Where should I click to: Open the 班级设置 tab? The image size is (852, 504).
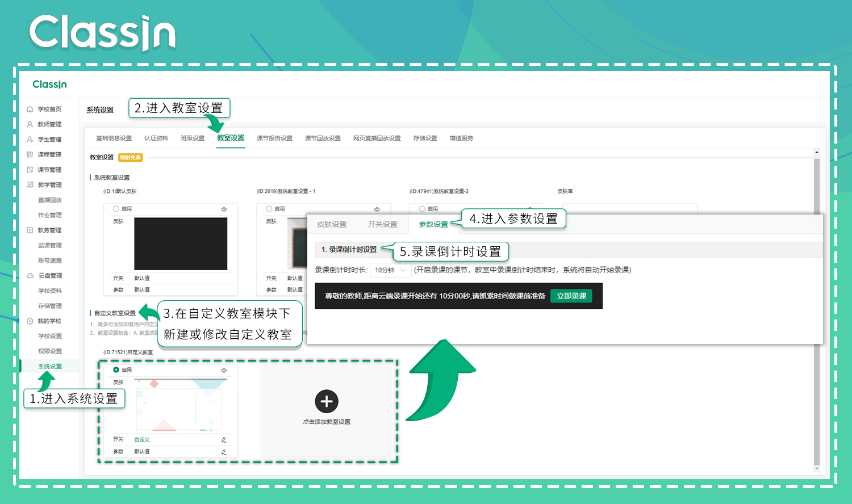(193, 138)
